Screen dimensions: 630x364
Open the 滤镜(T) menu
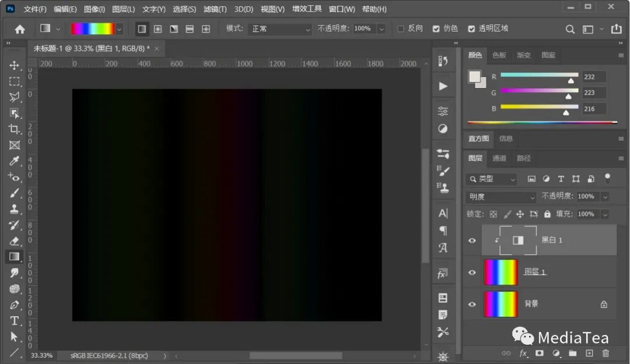[x=215, y=9]
